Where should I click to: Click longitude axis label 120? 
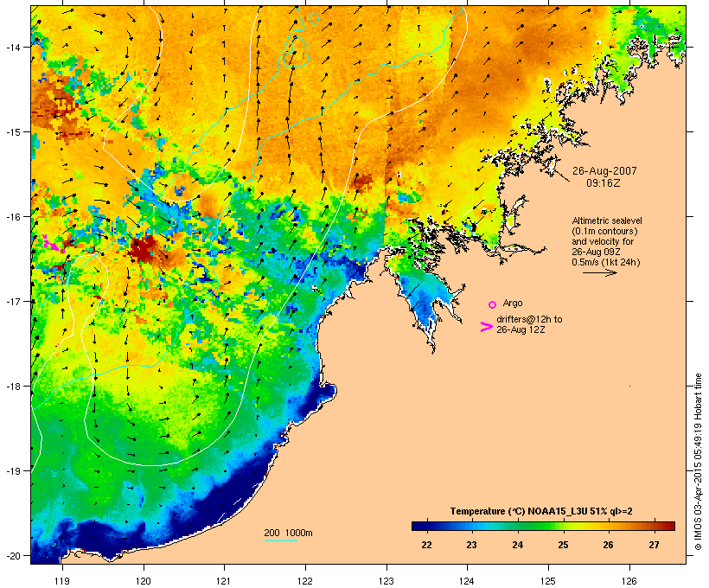coord(144,581)
